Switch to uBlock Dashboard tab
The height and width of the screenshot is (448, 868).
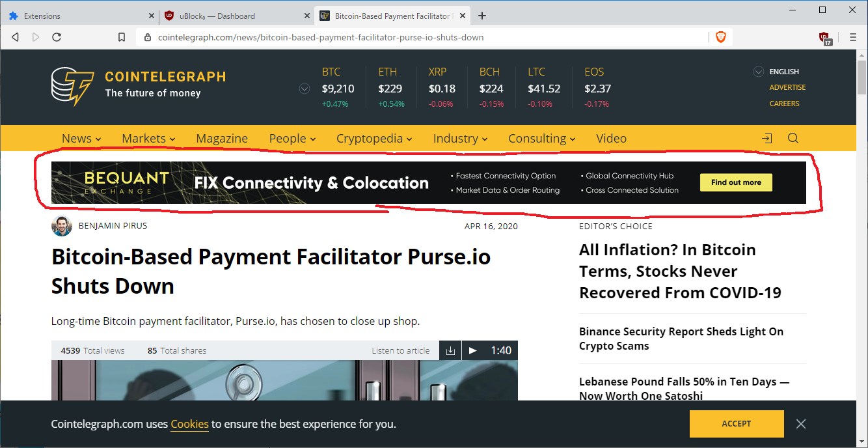[x=236, y=16]
